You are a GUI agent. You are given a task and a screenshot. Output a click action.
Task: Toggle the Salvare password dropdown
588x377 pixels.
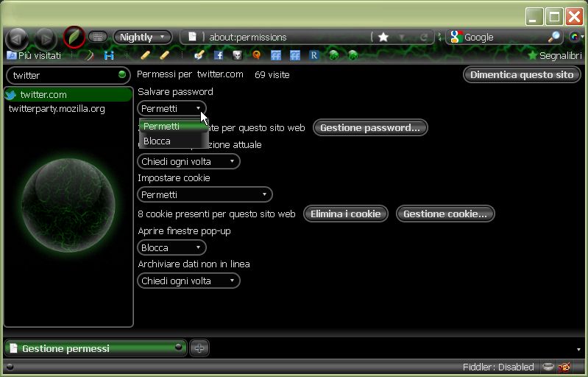click(171, 108)
